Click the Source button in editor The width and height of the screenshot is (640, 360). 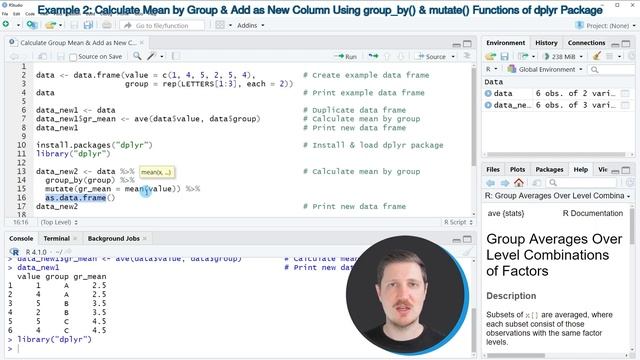click(x=431, y=57)
